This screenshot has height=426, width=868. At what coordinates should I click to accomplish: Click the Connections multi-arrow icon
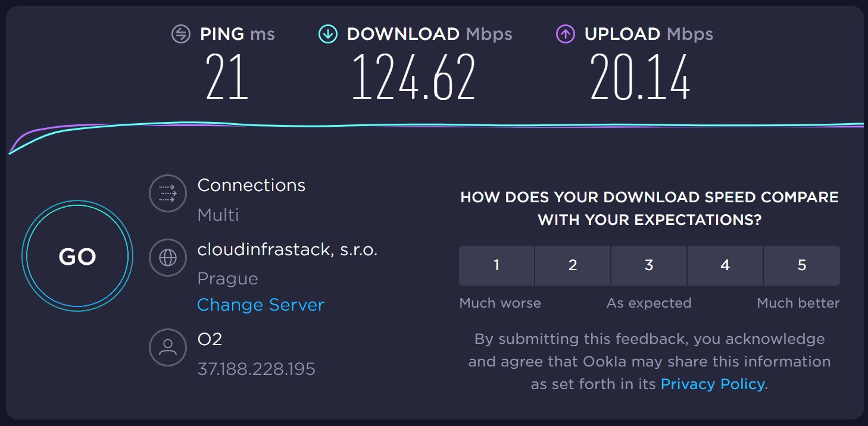tap(168, 193)
